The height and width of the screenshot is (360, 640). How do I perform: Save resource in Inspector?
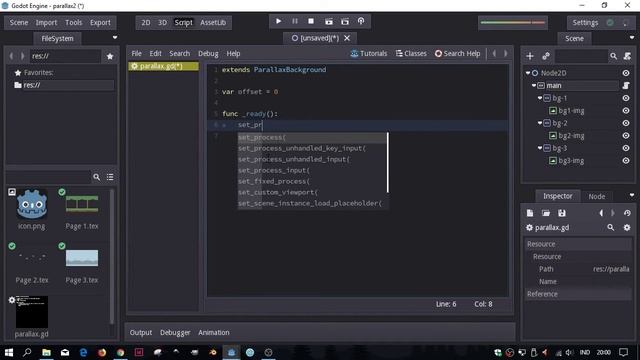tap(562, 213)
